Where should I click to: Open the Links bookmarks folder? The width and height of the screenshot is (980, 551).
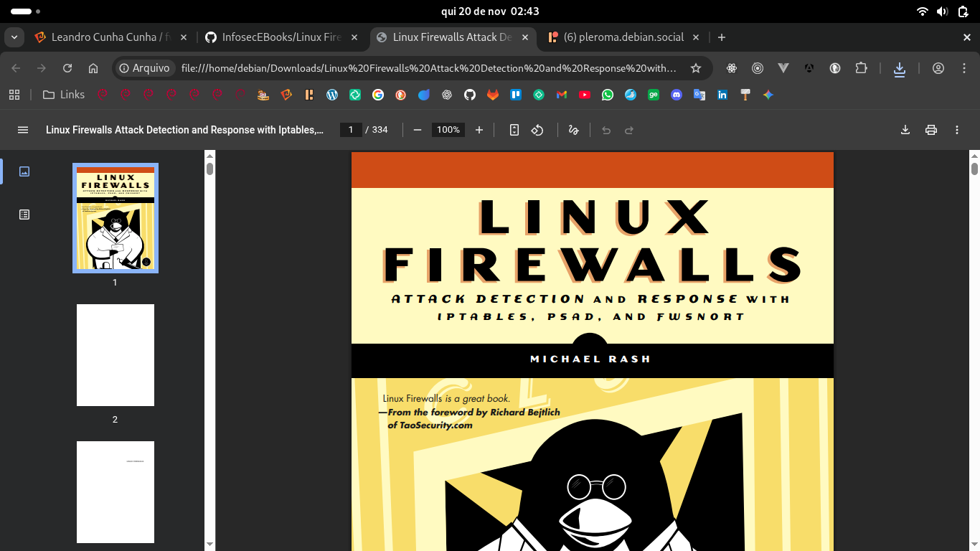[63, 95]
